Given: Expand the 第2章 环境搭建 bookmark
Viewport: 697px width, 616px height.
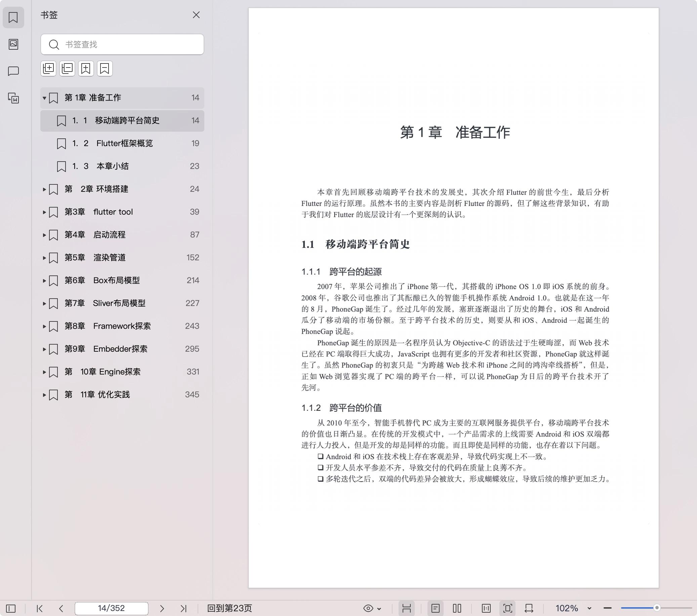Looking at the screenshot, I should pos(44,189).
